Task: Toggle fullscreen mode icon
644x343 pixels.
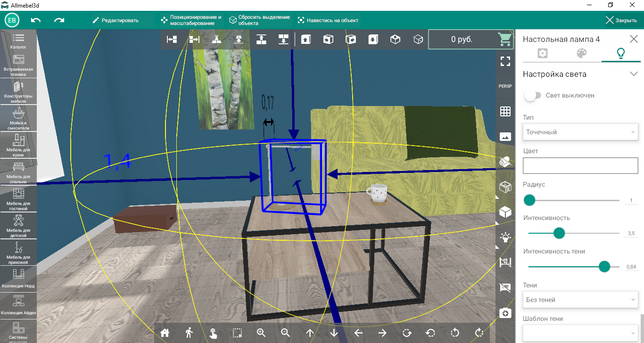Action: pos(505,61)
